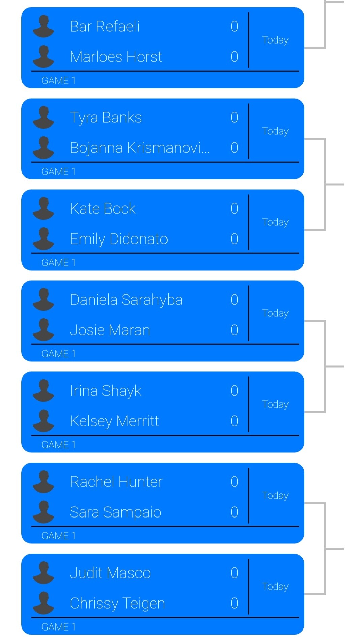Screen dimensions: 364x643
Task: Tap Kate Bock's avatar icon
Action: tap(43, 208)
